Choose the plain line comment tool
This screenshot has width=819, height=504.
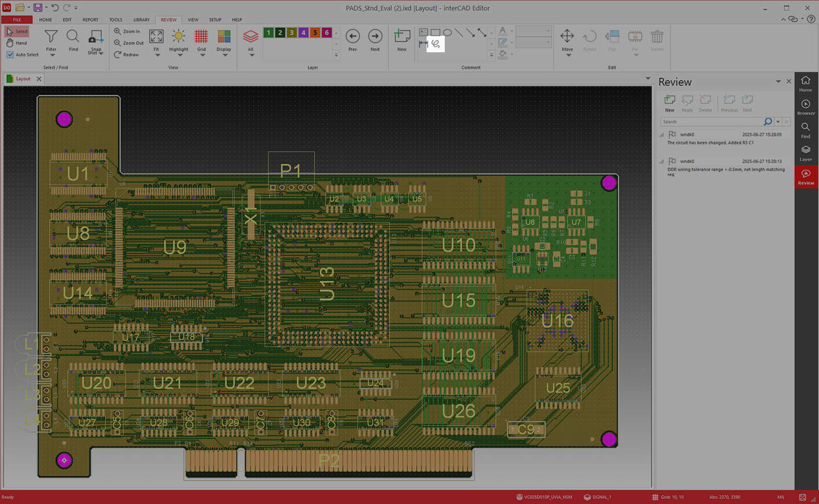pyautogui.click(x=459, y=32)
